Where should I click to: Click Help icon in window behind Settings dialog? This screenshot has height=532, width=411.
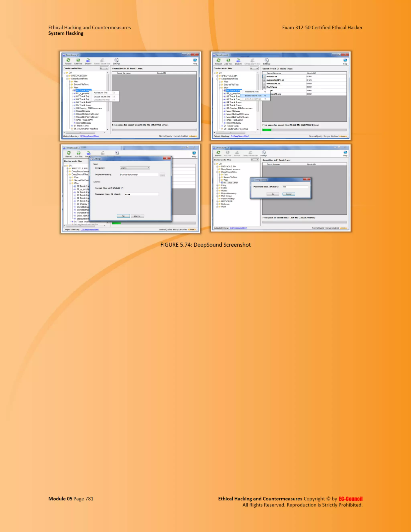click(194, 153)
